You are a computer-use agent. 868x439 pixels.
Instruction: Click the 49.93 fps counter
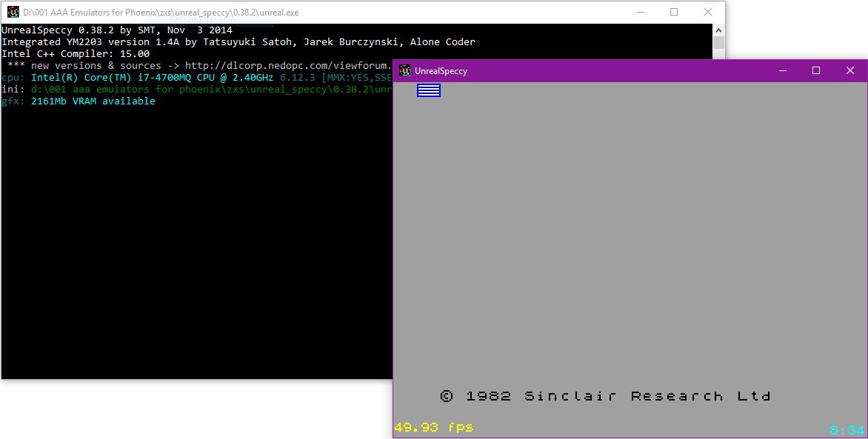tap(433, 427)
